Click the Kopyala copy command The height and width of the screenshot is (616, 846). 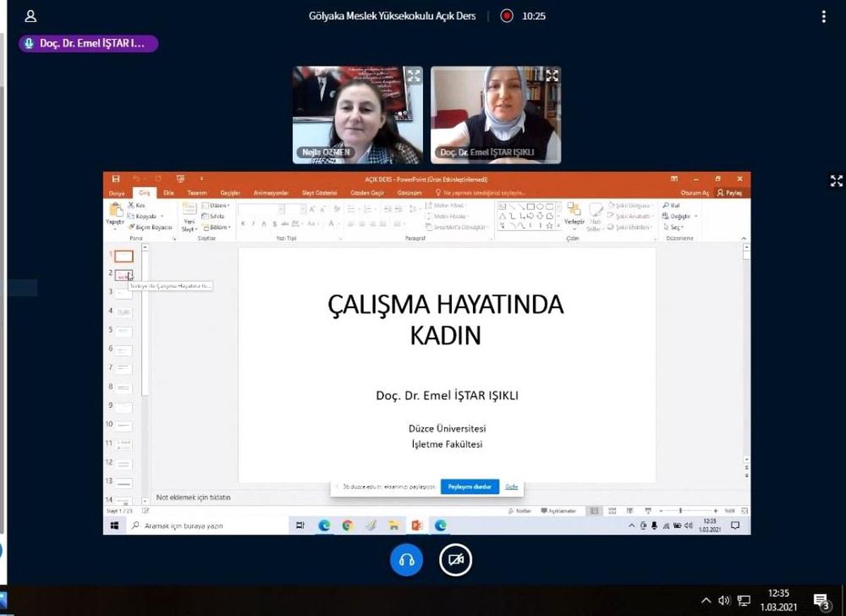click(145, 216)
